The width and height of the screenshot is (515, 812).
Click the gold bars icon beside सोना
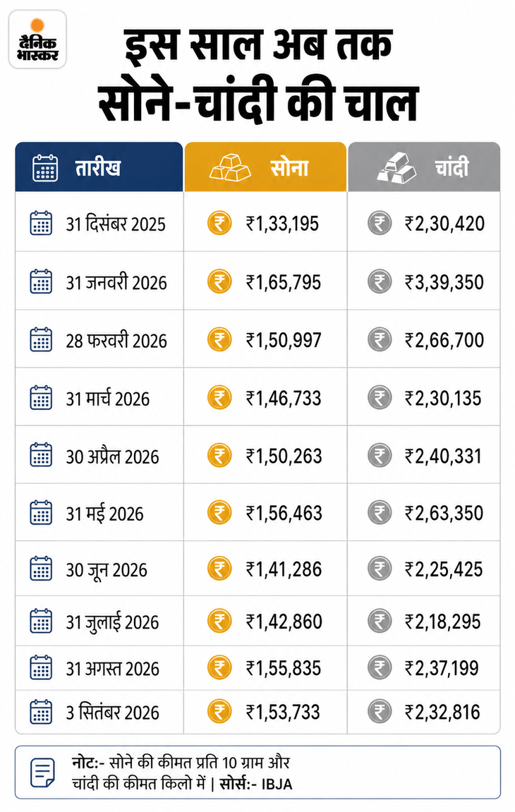pos(230,168)
